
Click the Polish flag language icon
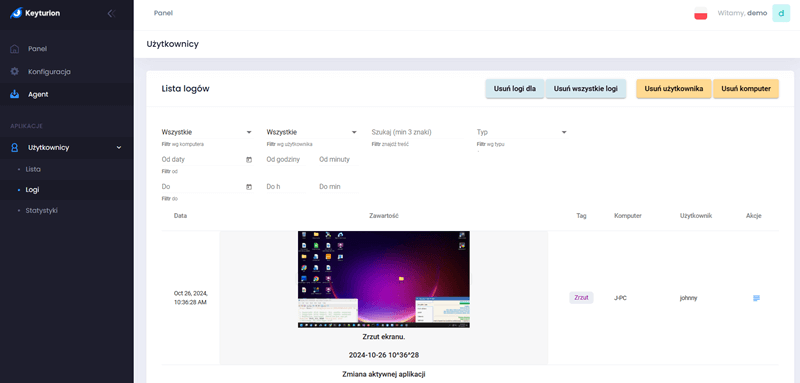click(701, 14)
